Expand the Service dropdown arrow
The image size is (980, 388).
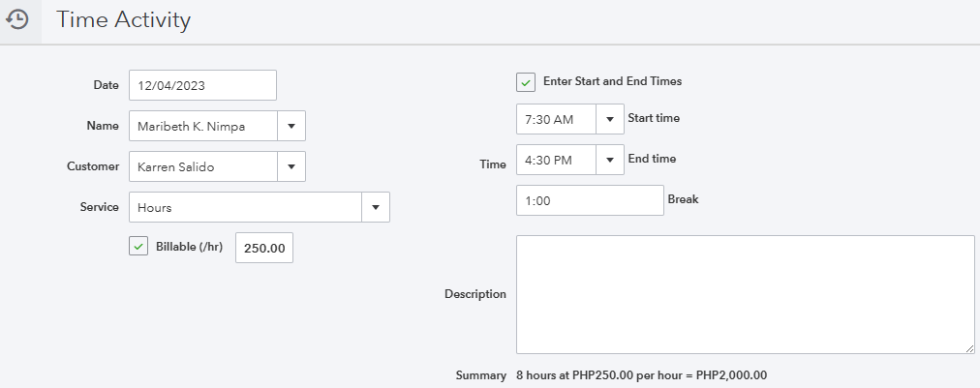click(x=376, y=207)
